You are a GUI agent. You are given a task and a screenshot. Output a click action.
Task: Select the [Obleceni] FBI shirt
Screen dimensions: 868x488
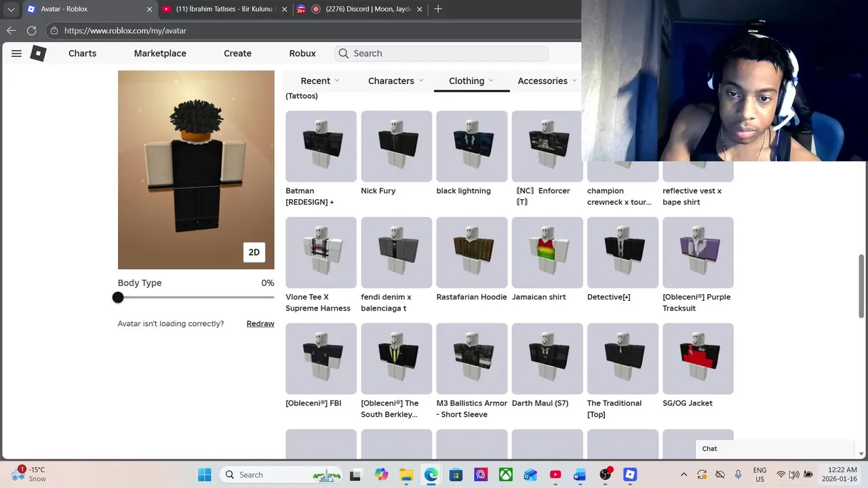[x=321, y=359]
